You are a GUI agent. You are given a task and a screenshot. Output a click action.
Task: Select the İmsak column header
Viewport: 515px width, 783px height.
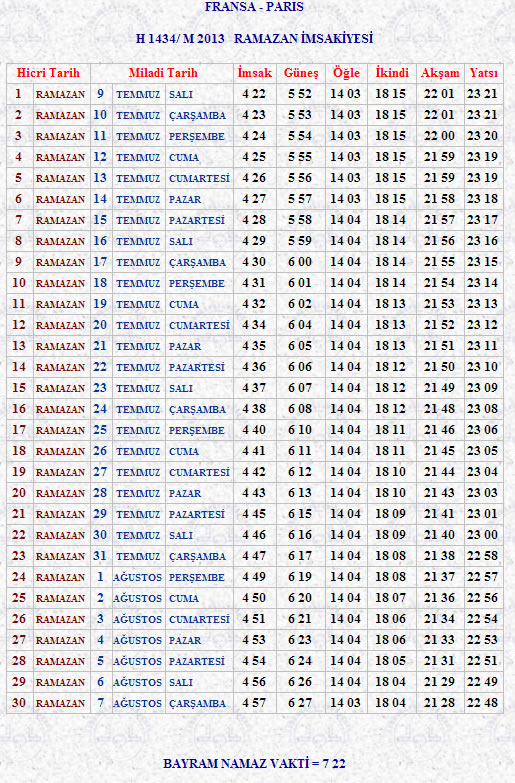coord(255,73)
